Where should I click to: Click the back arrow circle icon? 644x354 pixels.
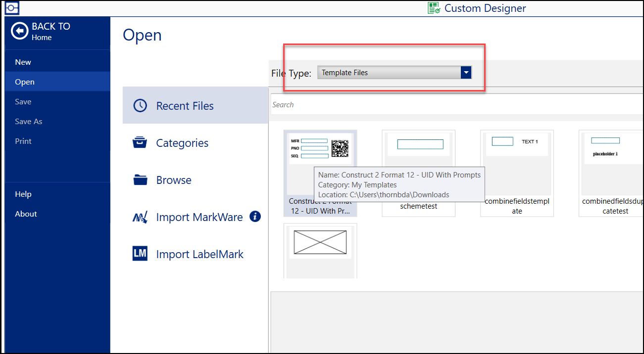[19, 31]
